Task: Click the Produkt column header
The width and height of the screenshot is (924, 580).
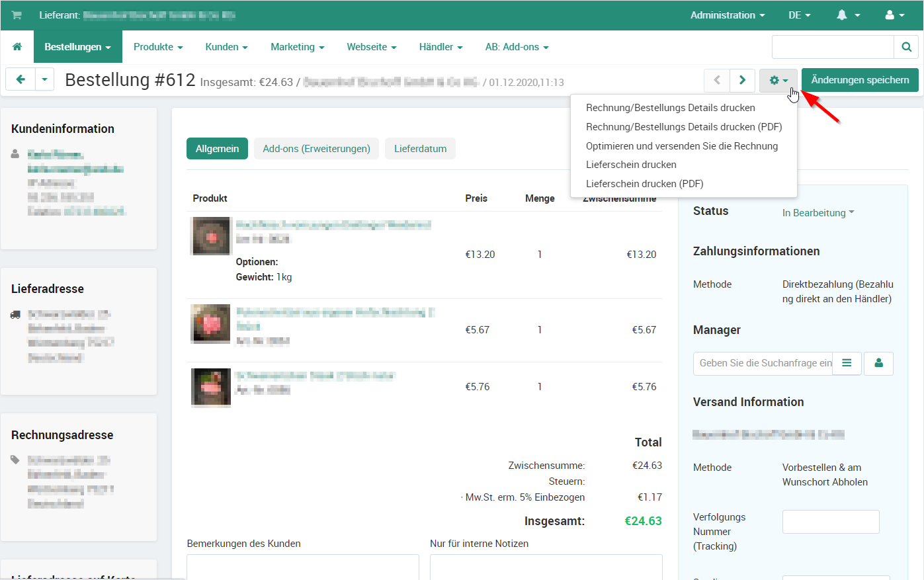Action: click(210, 198)
